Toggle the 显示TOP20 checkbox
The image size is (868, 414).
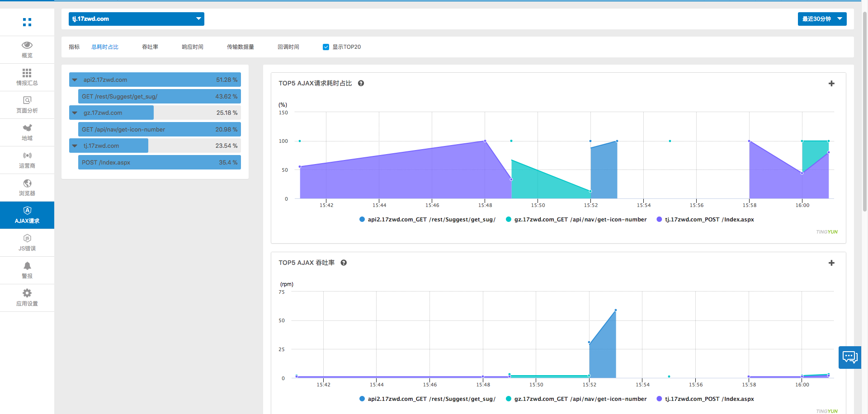[x=326, y=47]
